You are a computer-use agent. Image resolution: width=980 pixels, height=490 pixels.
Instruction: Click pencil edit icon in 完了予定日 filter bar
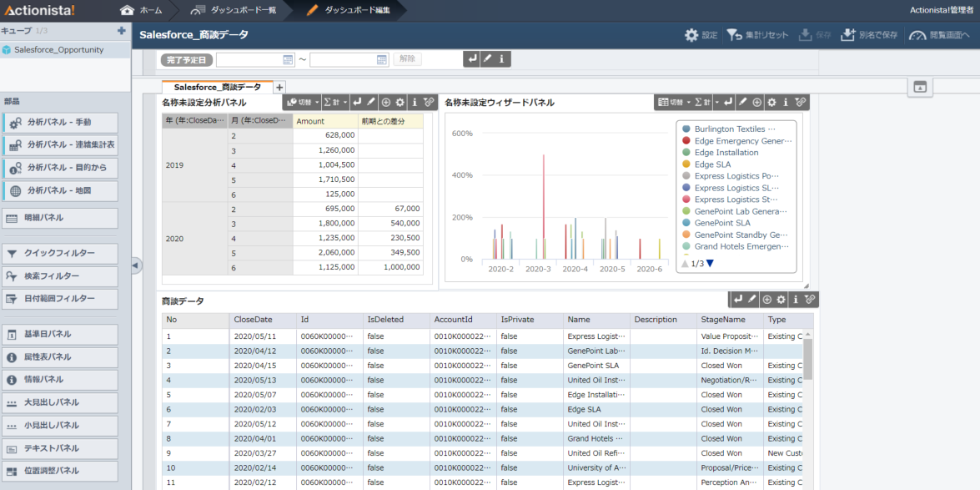pos(488,58)
